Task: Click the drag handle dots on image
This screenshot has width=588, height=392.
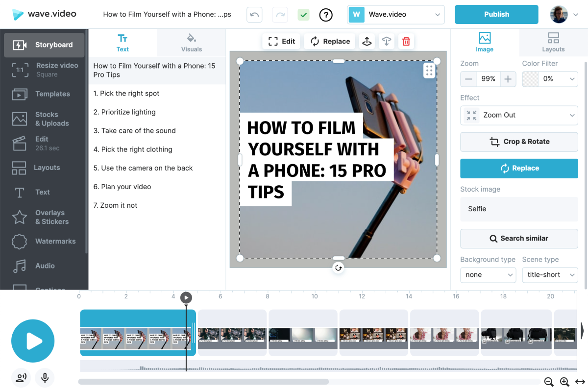Action: pyautogui.click(x=429, y=71)
